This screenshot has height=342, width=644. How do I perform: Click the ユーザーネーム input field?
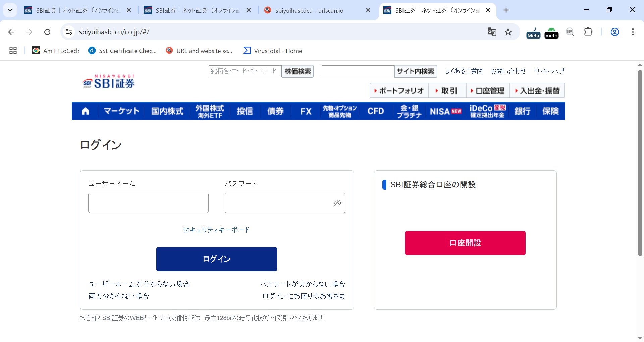coord(148,203)
